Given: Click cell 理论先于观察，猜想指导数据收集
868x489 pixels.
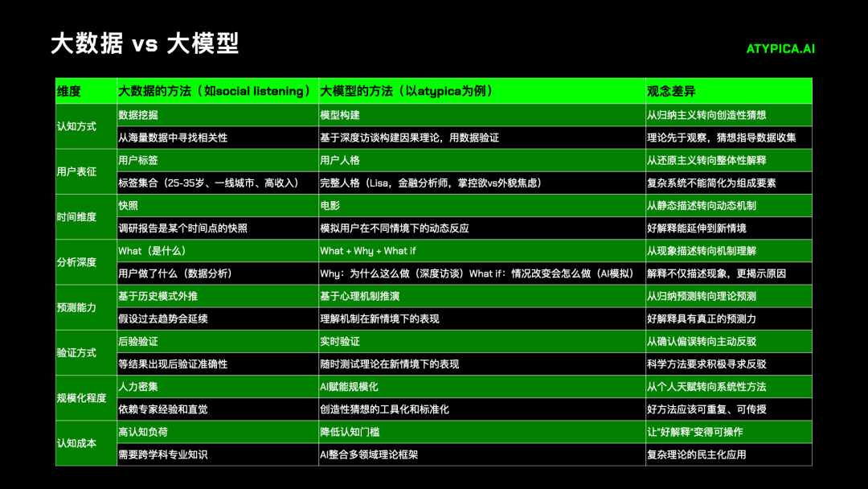Looking at the screenshot, I should (728, 138).
